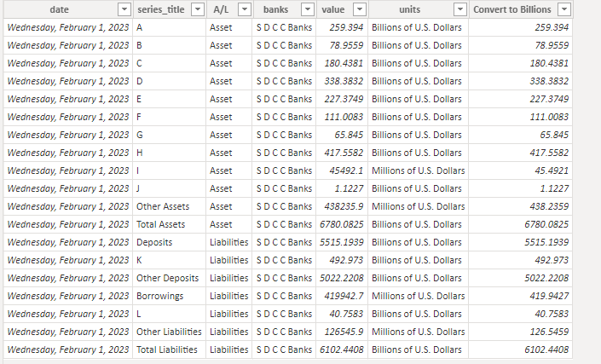Click the Convert to Billions cell 438.2359

[521, 206]
